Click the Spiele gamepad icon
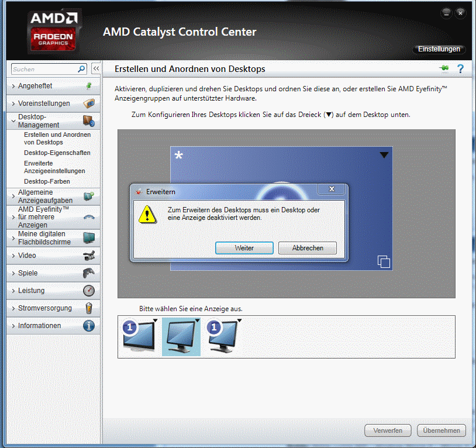This screenshot has height=448, width=476. click(89, 273)
